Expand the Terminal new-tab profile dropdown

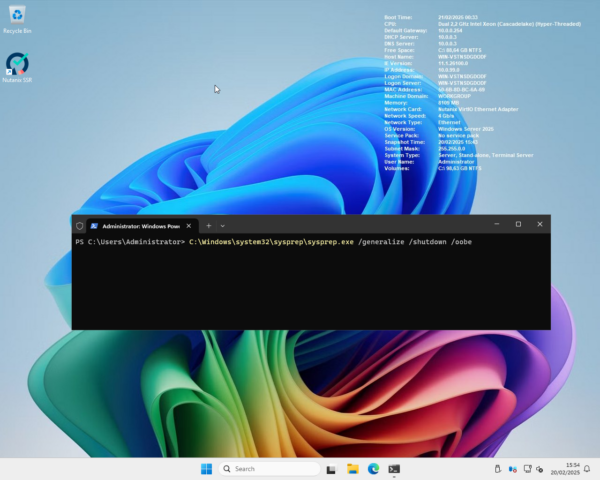222,225
